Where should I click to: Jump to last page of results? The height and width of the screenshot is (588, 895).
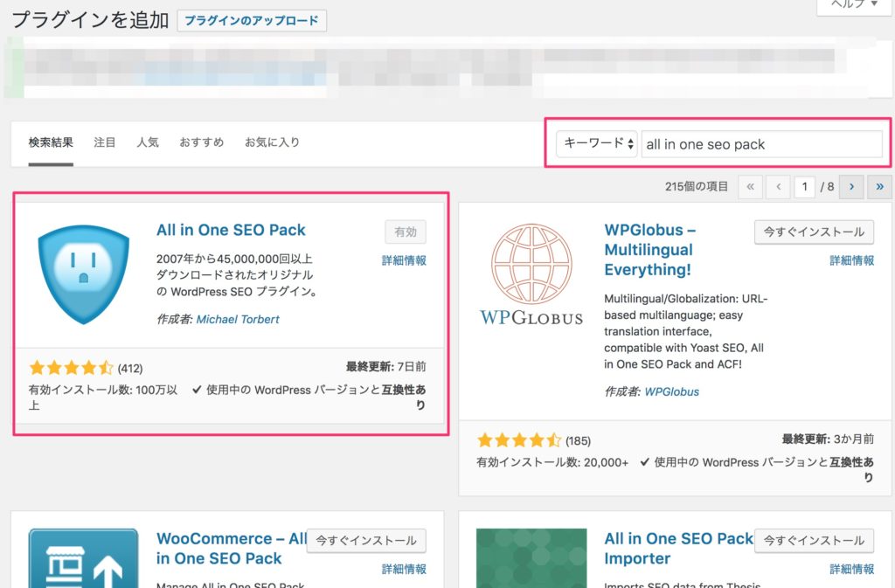click(879, 186)
